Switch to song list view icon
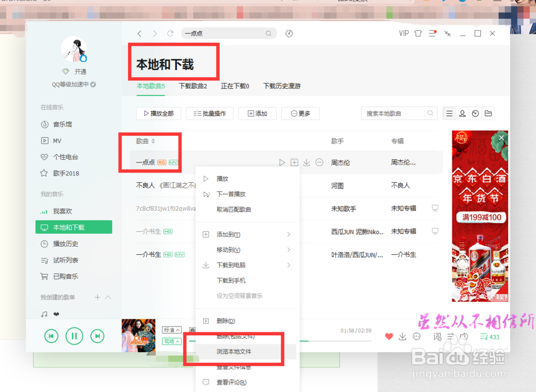The height and width of the screenshot is (392, 536). [x=450, y=114]
